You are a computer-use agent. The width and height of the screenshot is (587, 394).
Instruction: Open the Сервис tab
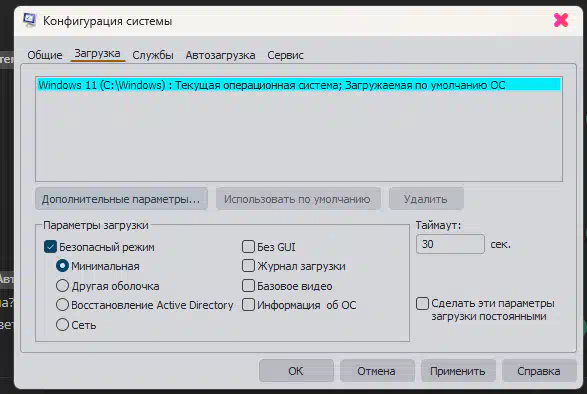285,55
